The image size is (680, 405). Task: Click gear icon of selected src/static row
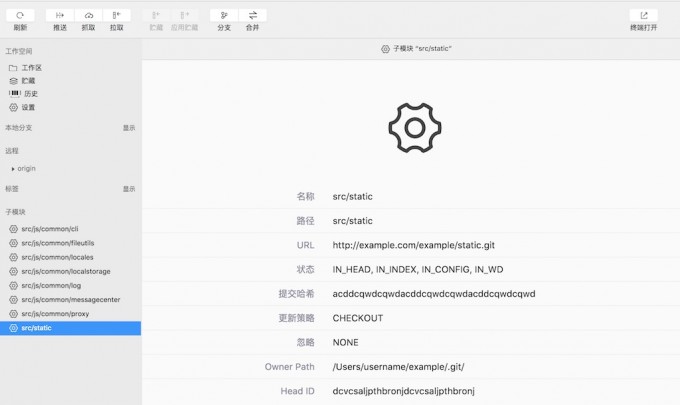pos(13,328)
